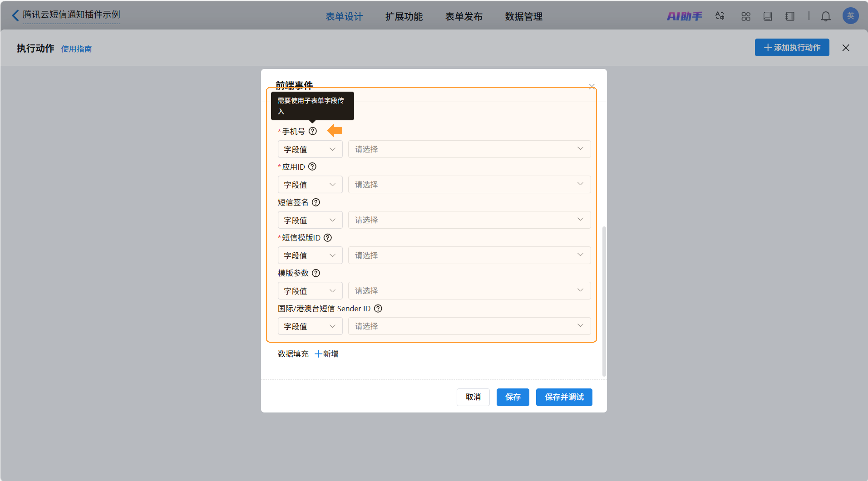
Task: Switch to the 扩展功能 tab
Action: point(404,17)
